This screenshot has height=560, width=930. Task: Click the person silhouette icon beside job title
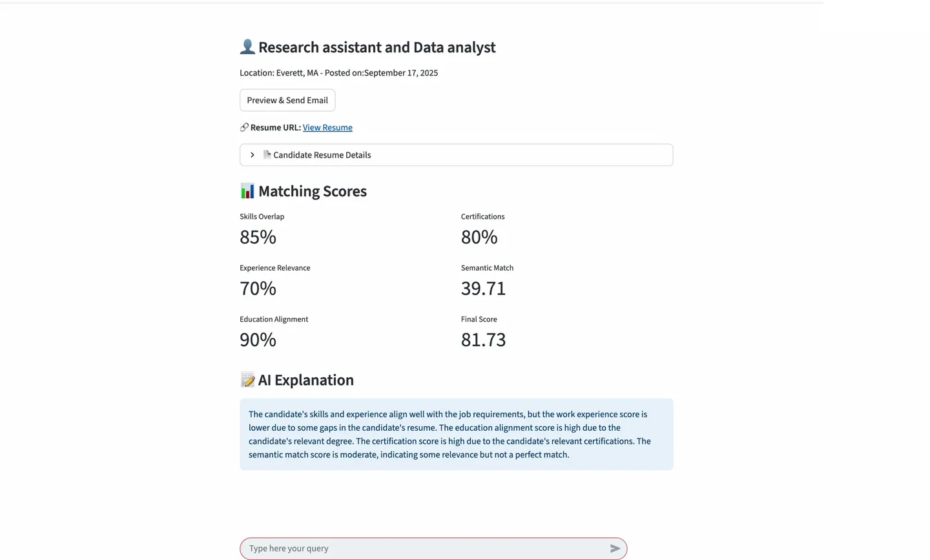(247, 47)
